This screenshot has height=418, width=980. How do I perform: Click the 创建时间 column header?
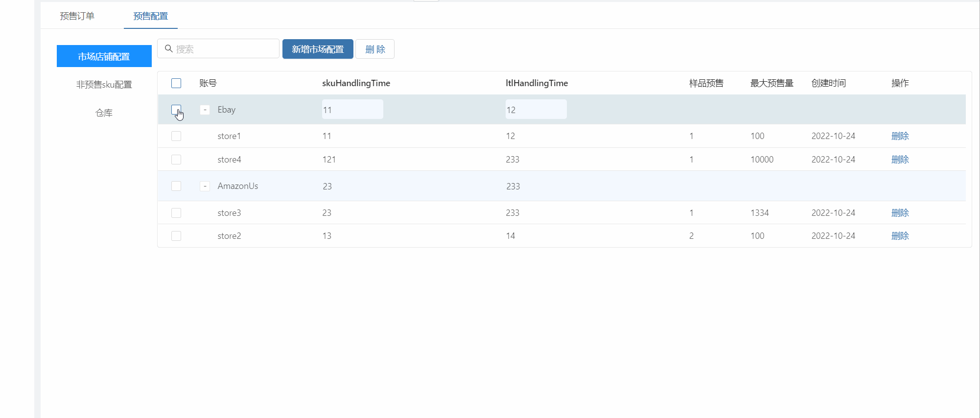[829, 83]
